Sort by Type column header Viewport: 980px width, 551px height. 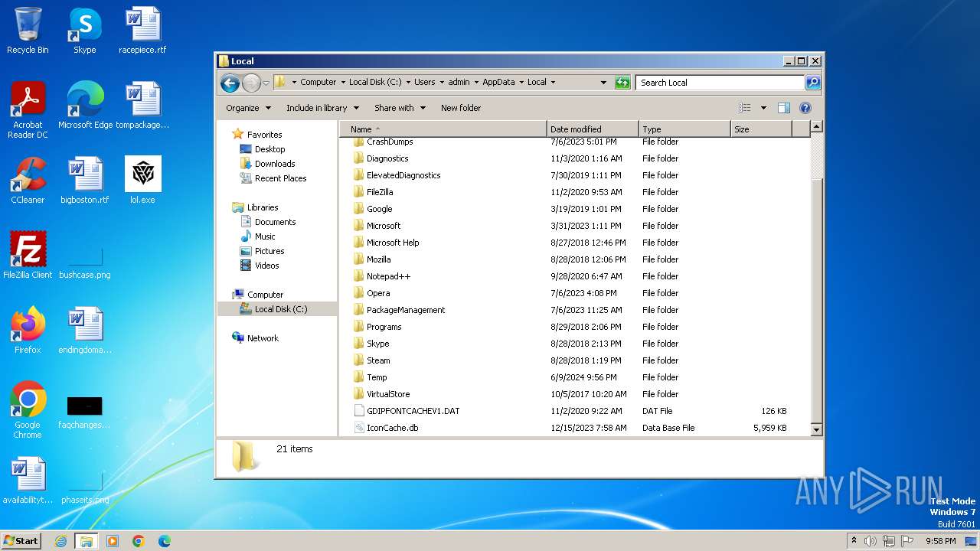684,129
